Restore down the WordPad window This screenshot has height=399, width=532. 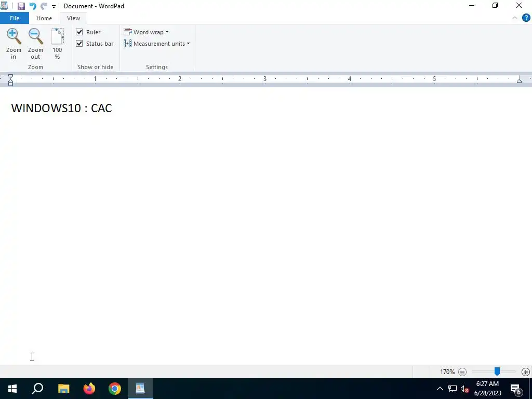495,5
